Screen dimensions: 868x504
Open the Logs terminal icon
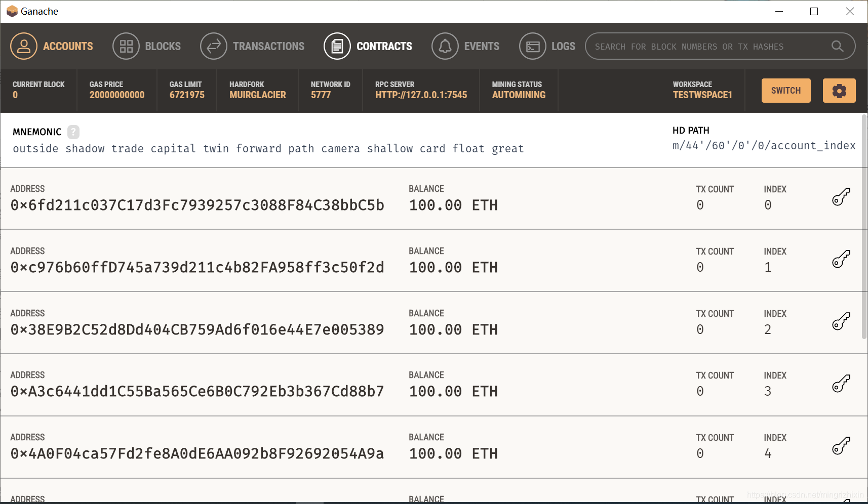(533, 46)
